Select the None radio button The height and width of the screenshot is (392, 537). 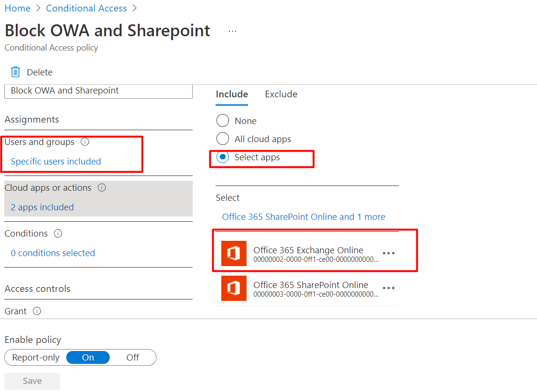[x=223, y=121]
